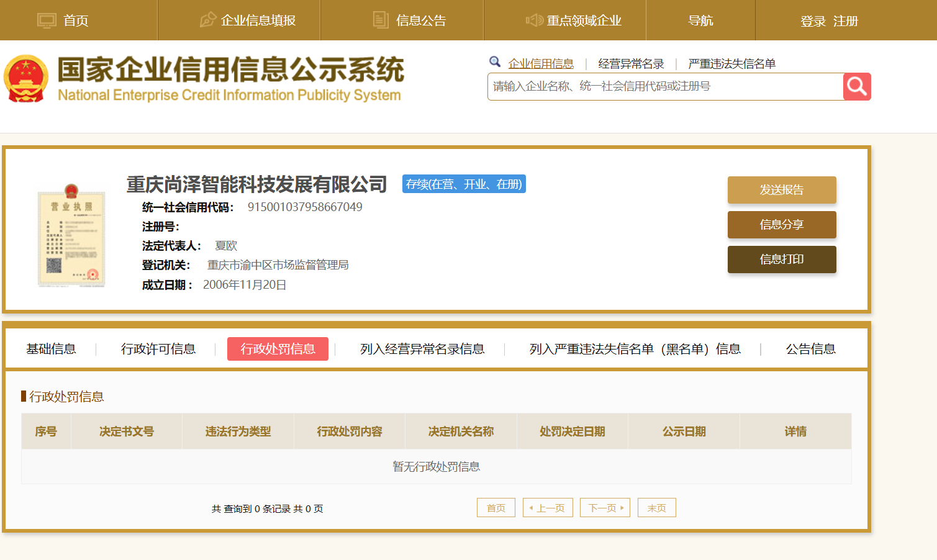
Task: Click the pen icon beside 企业信息填报
Action: (x=208, y=20)
